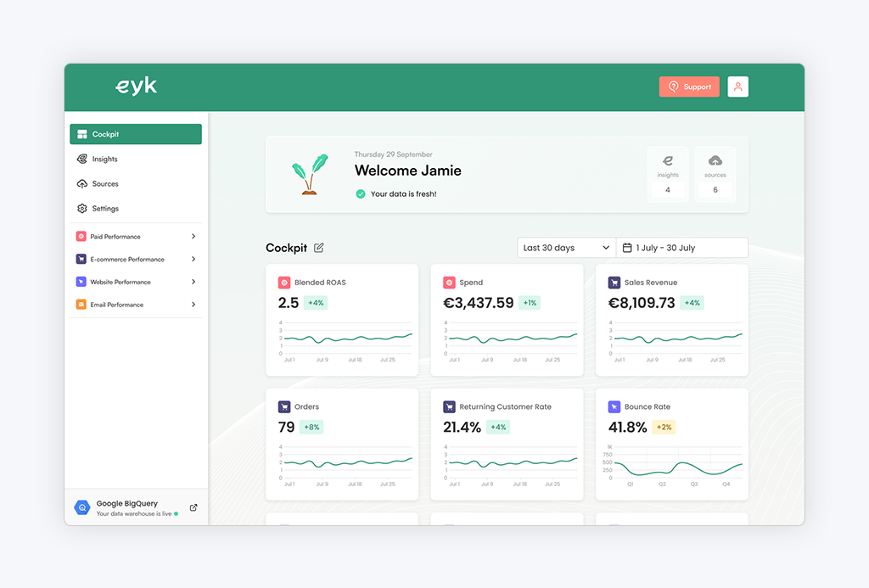Click the dropdown arrow beside Last 30 days
Viewport: 869px width, 588px height.
pyautogui.click(x=606, y=248)
